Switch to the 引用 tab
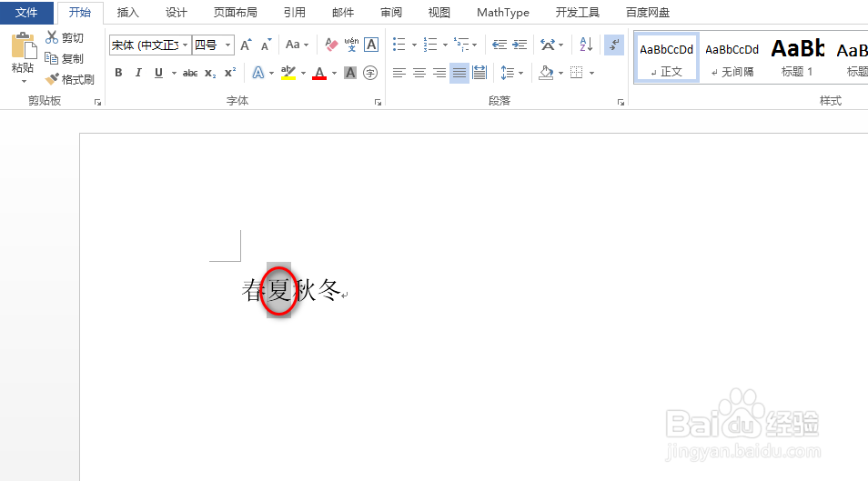Screen dimensions: 868x481 click(x=295, y=12)
